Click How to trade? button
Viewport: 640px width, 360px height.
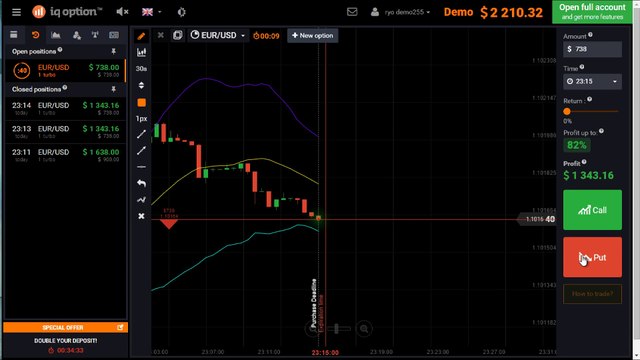click(592, 294)
